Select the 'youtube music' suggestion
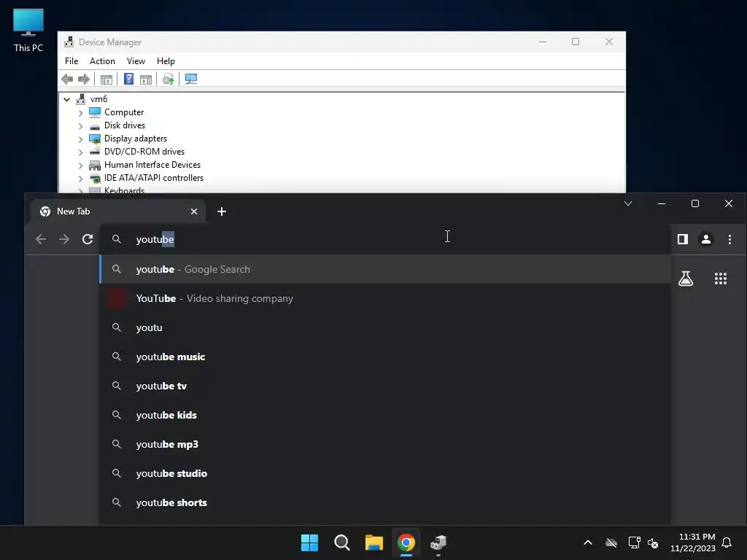 (x=385, y=357)
